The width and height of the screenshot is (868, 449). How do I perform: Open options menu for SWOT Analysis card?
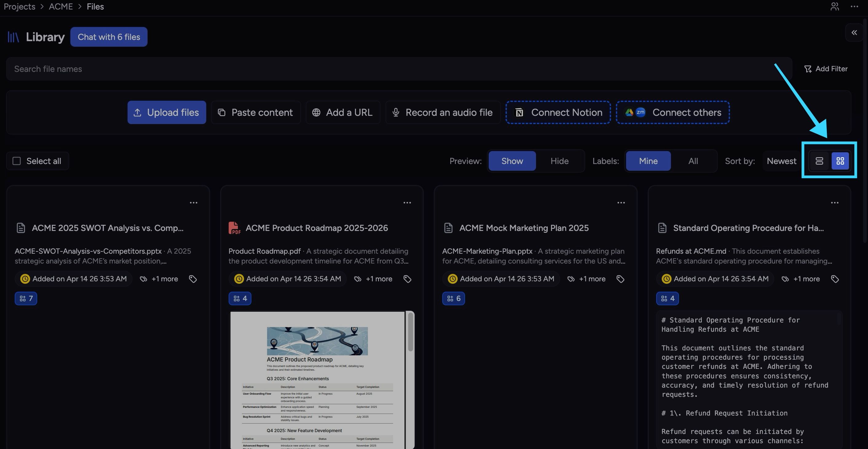[x=193, y=203]
